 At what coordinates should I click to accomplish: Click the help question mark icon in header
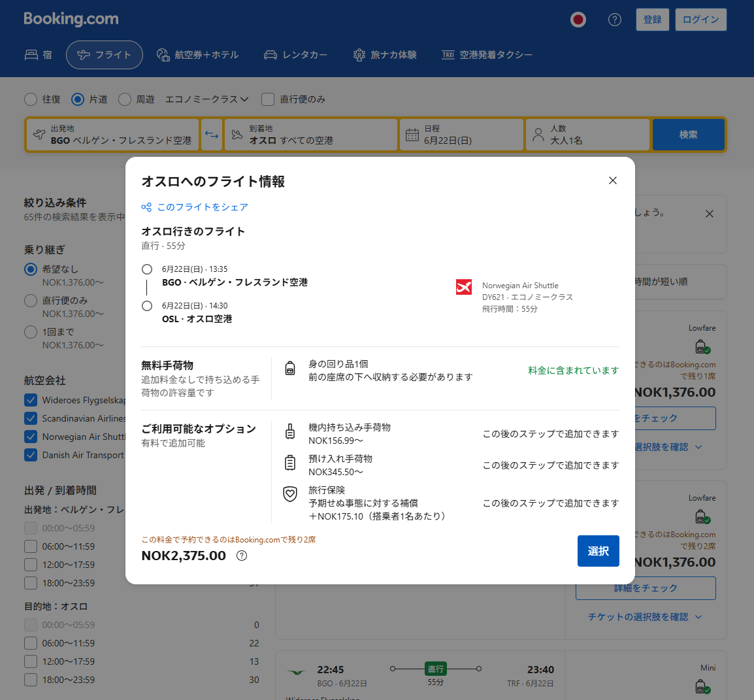[614, 20]
